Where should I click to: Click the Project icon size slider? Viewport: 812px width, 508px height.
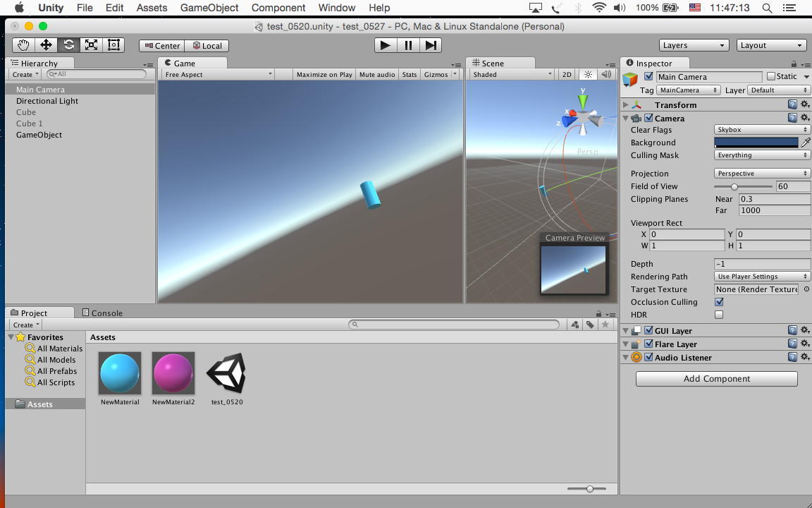pos(586,488)
